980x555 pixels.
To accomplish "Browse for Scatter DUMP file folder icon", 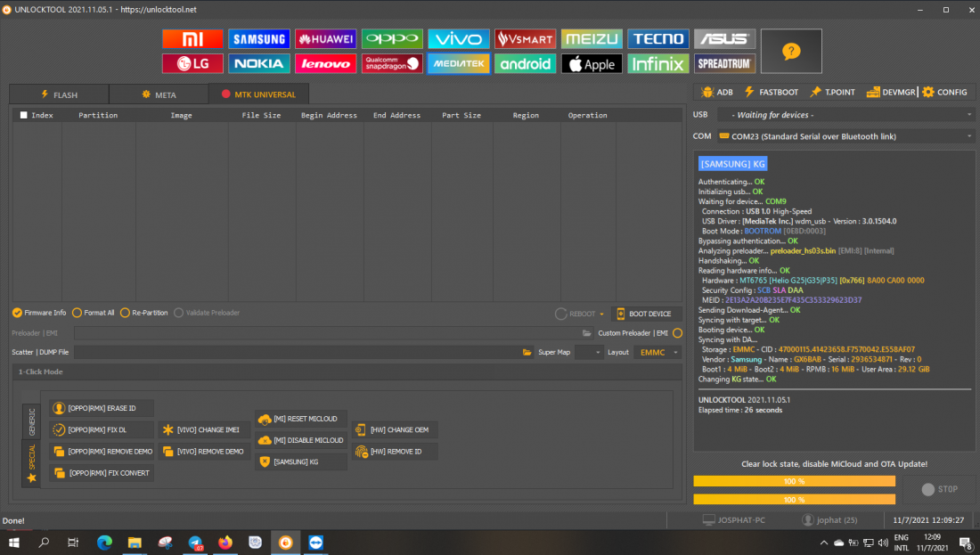I will coord(527,353).
